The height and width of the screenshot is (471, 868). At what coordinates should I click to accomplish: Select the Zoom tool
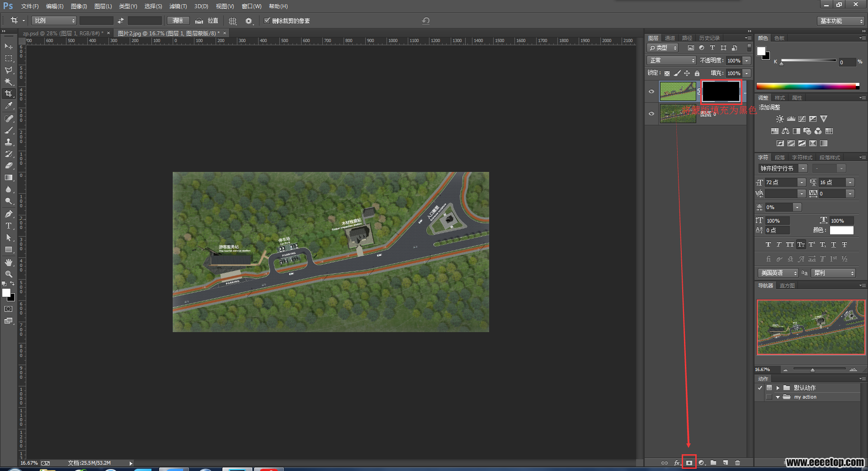pyautogui.click(x=9, y=274)
